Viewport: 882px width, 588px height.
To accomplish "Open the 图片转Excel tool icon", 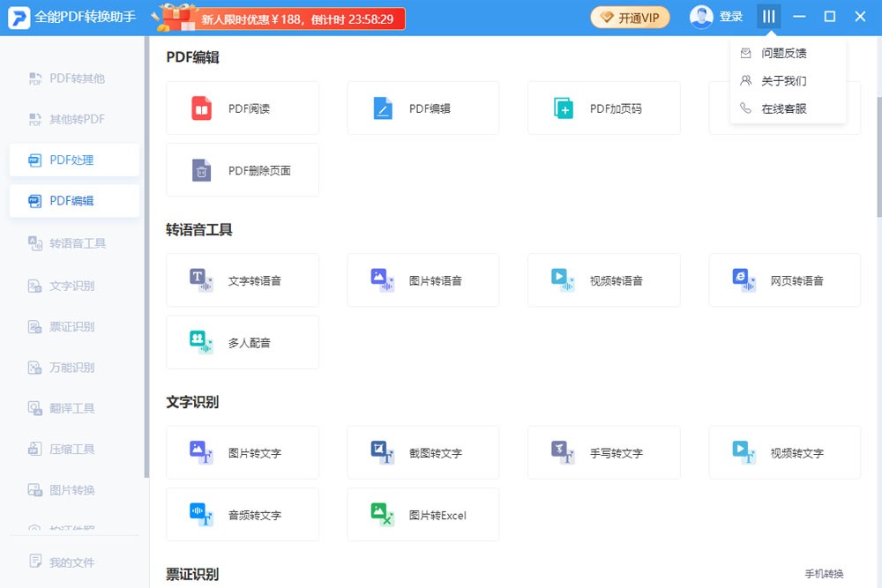I will pyautogui.click(x=383, y=515).
